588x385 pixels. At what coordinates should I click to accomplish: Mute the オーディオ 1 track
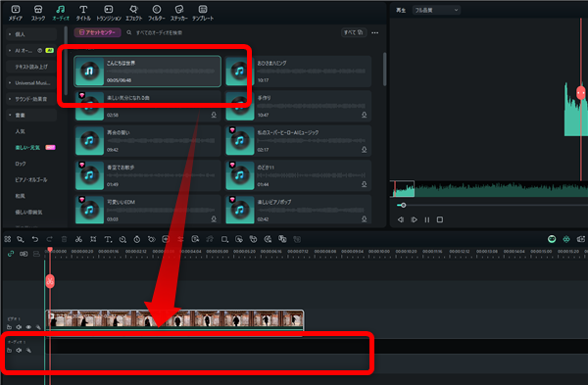[19, 350]
